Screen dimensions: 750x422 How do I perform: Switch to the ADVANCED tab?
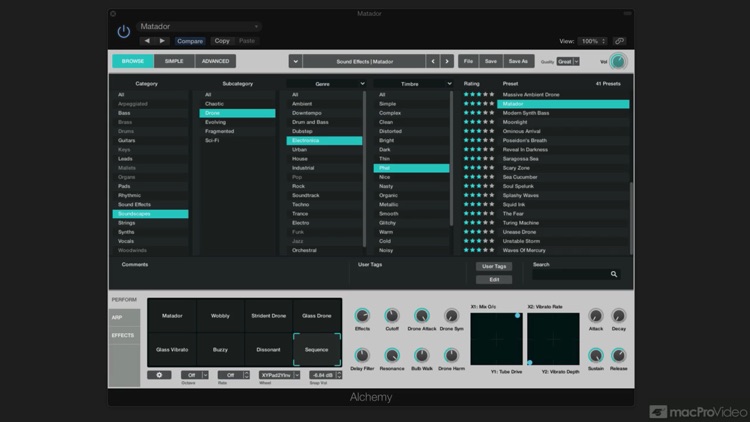(215, 61)
